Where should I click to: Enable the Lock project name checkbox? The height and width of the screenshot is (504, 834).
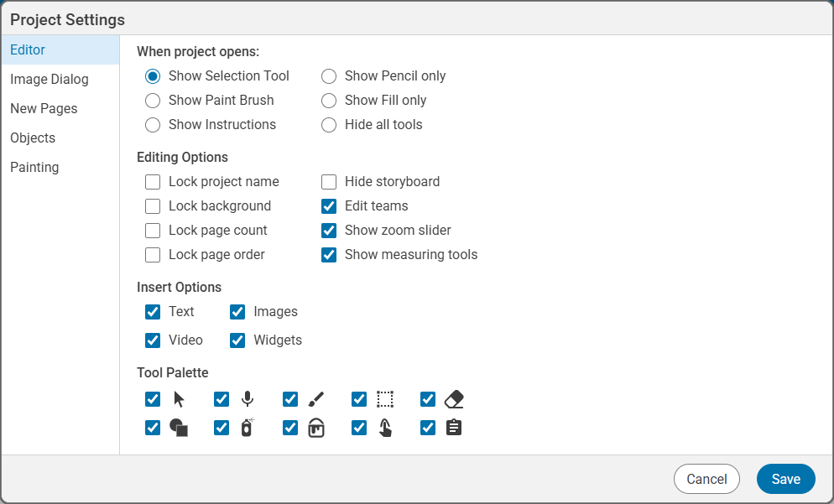[x=152, y=181]
